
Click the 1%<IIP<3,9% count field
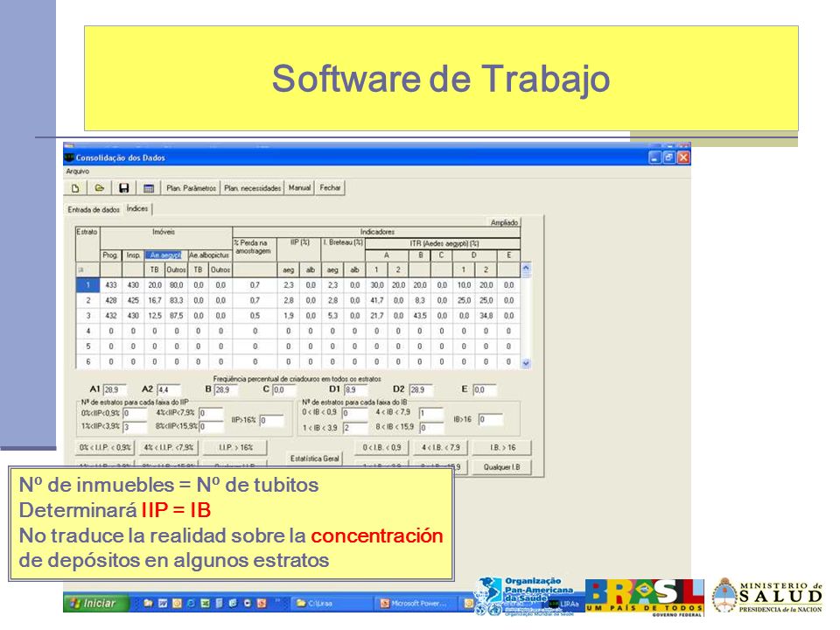click(135, 427)
